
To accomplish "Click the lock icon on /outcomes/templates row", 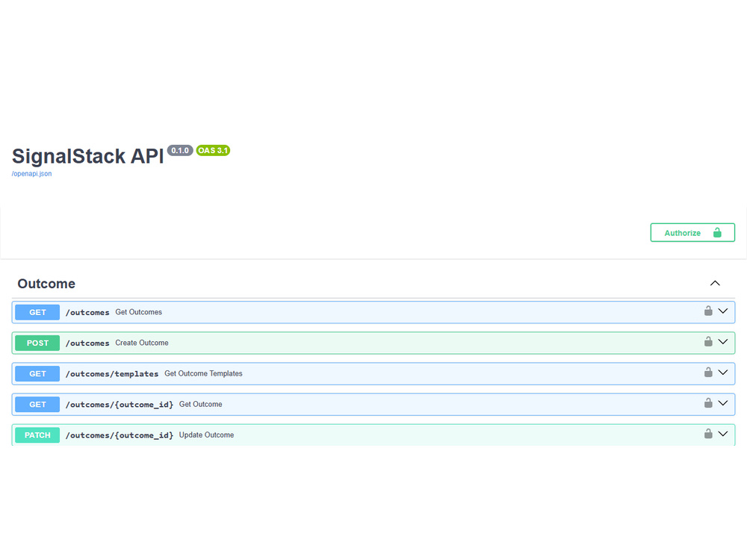I will [708, 373].
